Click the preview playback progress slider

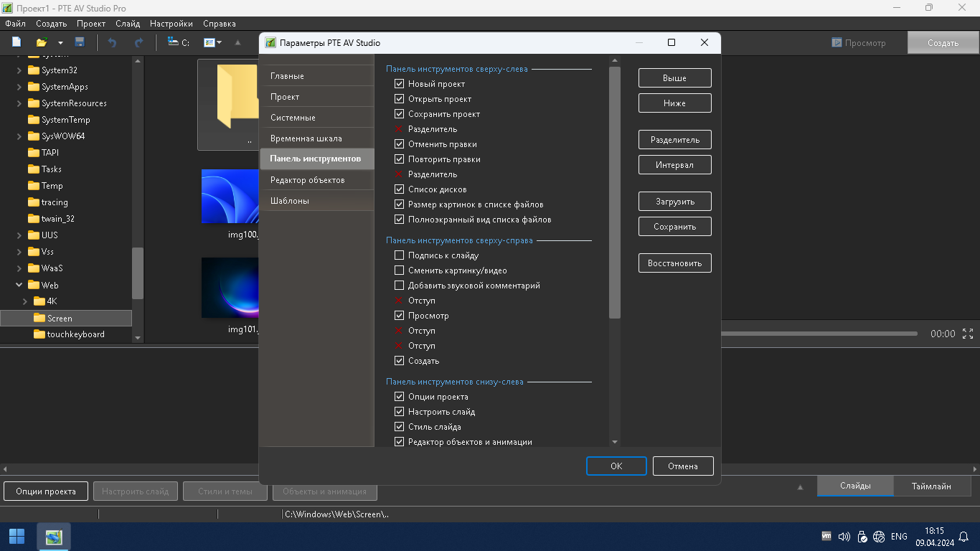[818, 334]
